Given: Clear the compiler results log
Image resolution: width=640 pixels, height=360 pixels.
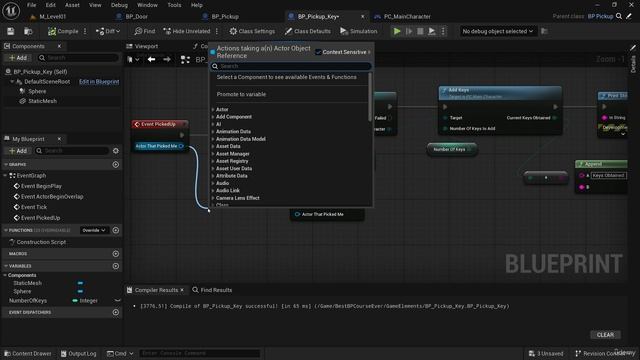Looking at the screenshot, I should (x=605, y=335).
